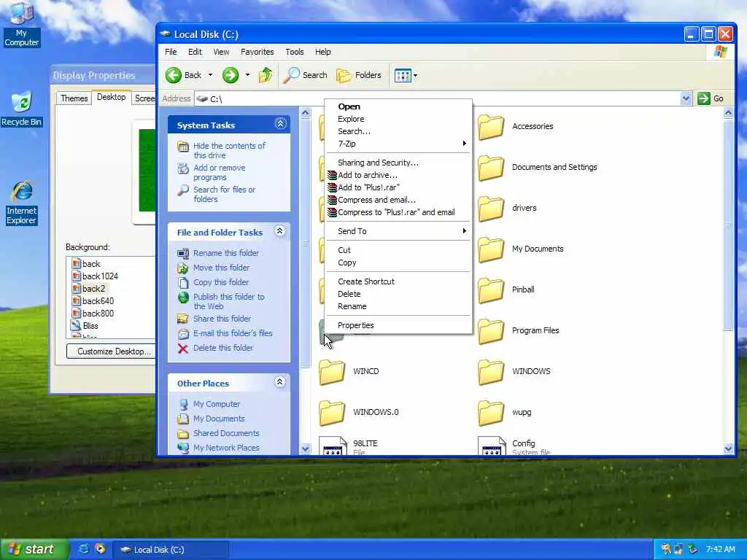Collapse the System Tasks panel
The height and width of the screenshot is (560, 747).
(x=280, y=124)
